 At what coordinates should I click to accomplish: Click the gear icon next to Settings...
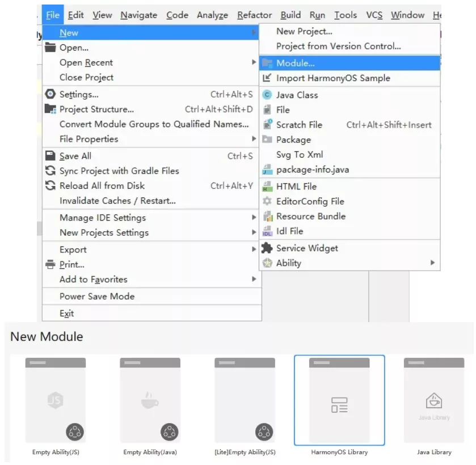pos(50,94)
